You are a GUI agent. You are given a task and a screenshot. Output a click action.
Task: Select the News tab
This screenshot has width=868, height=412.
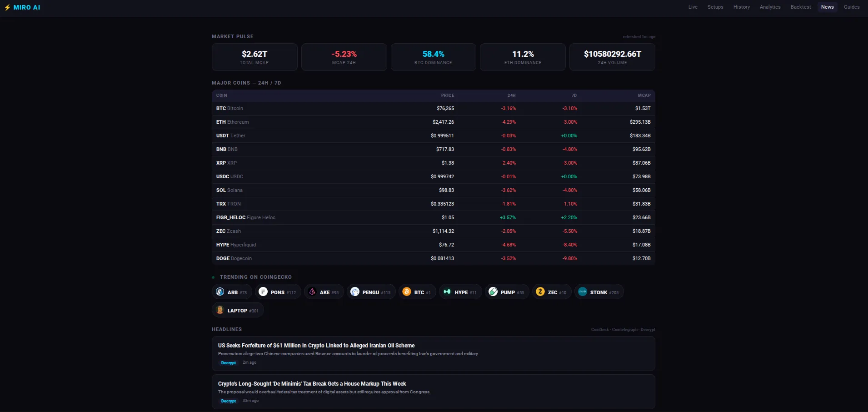point(827,7)
